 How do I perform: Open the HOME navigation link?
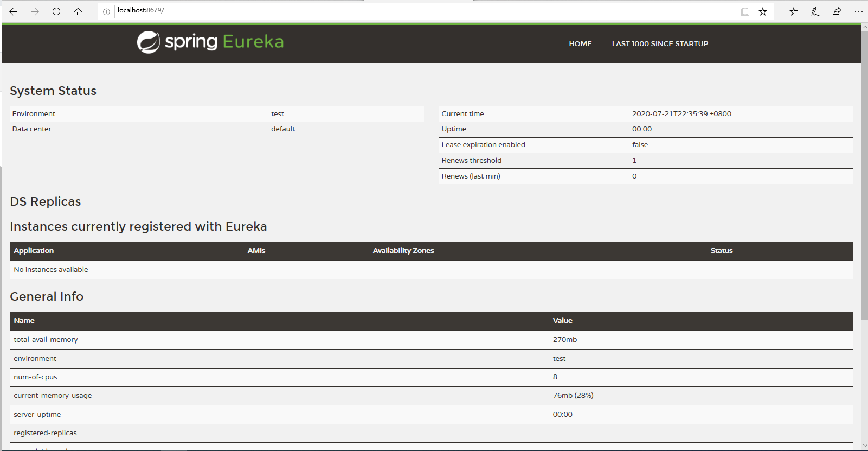[580, 44]
